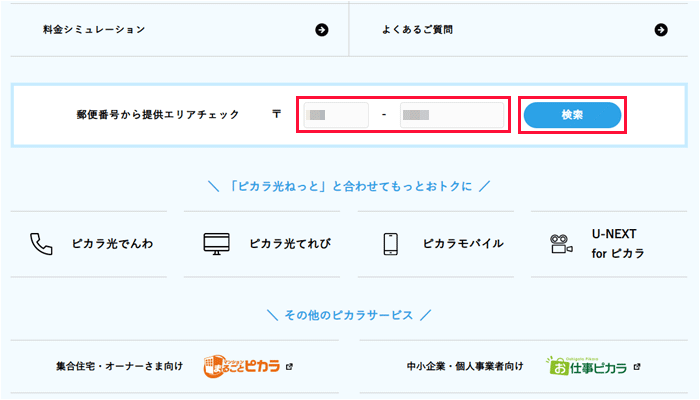Screen dimensions: 700x400
Task: Select the ピカラ光でんわ service label
Action: pyautogui.click(x=113, y=243)
